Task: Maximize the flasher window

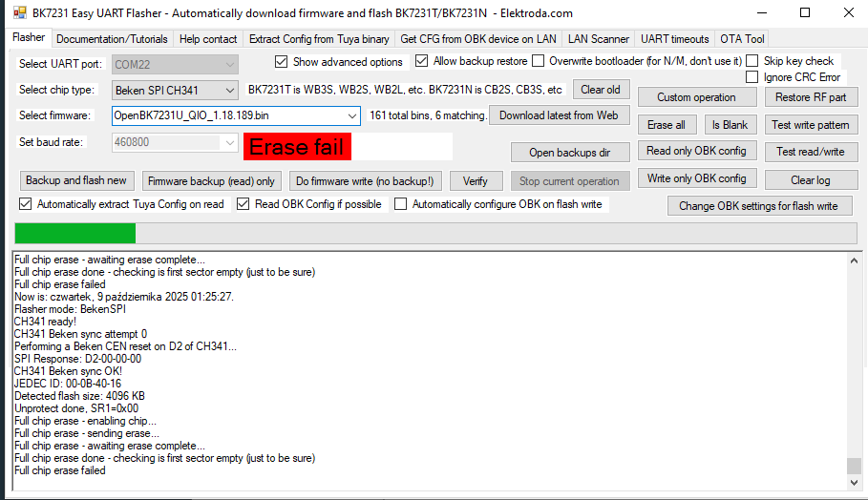Action: tap(805, 12)
